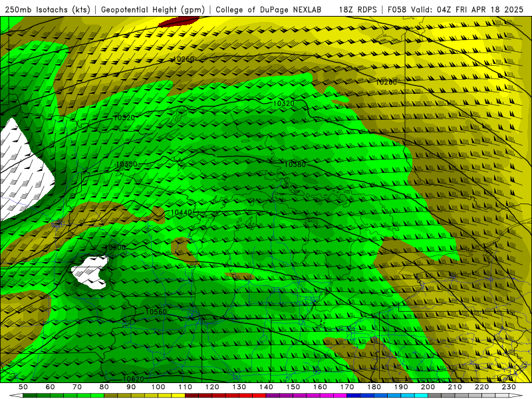Click the 210 legend number

(455, 387)
